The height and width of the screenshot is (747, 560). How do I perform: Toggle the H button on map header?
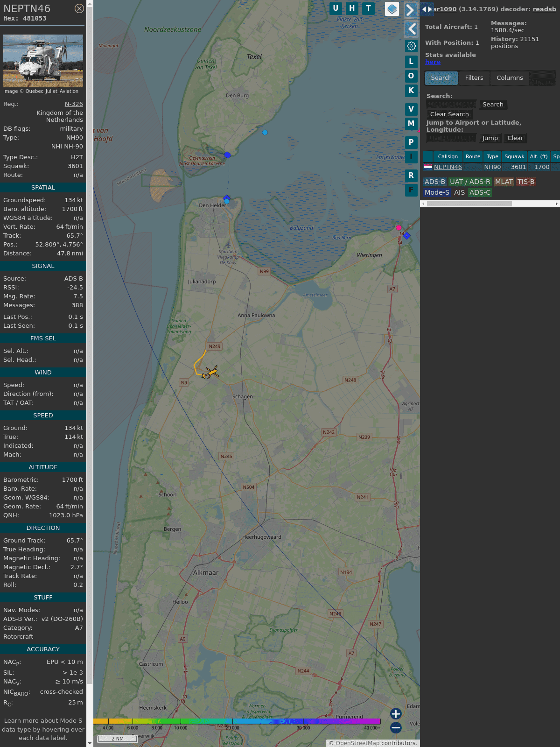352,8
